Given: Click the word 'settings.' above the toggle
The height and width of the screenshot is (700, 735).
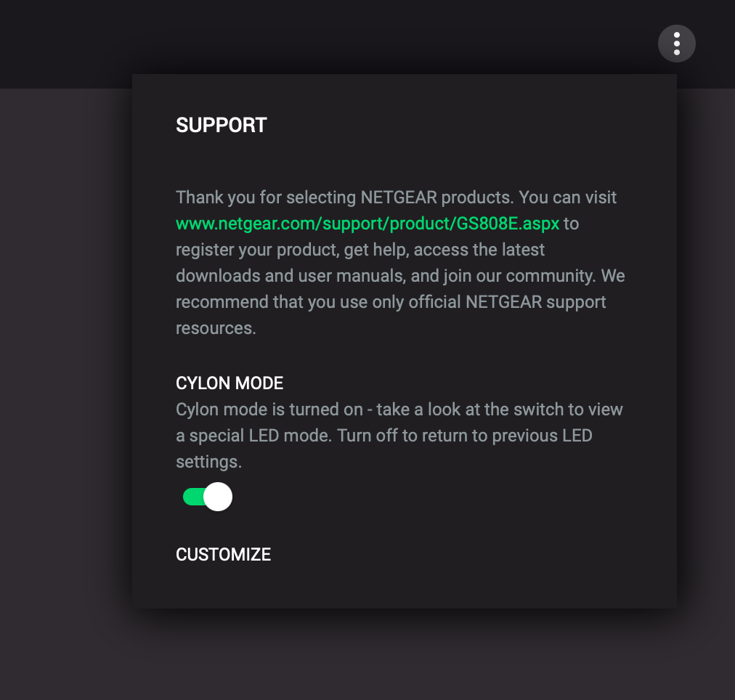Looking at the screenshot, I should pyautogui.click(x=208, y=462).
